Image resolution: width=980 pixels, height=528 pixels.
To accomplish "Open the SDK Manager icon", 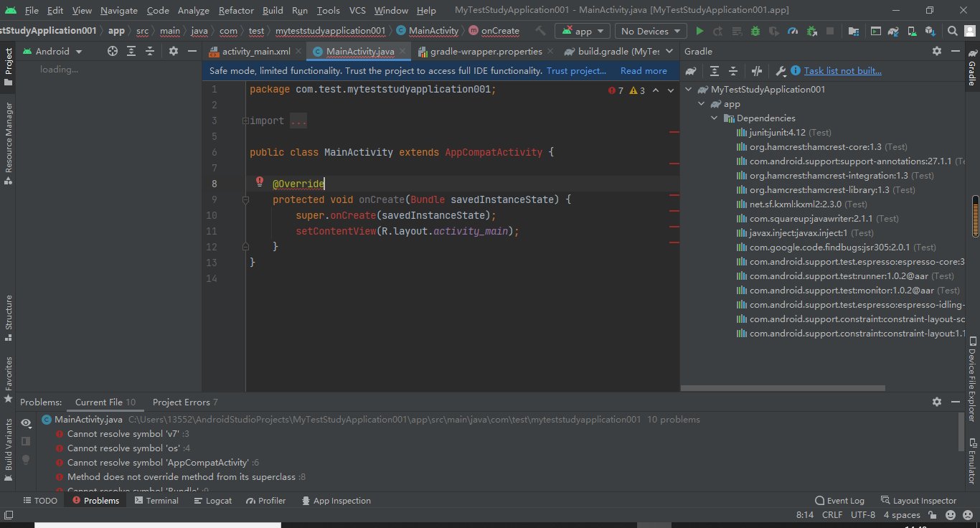I will [x=930, y=31].
